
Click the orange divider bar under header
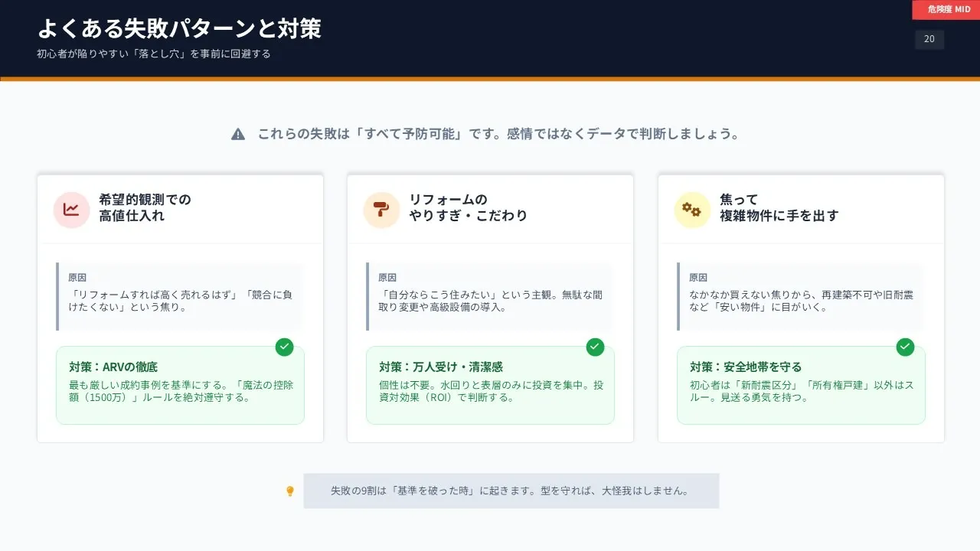(x=490, y=79)
